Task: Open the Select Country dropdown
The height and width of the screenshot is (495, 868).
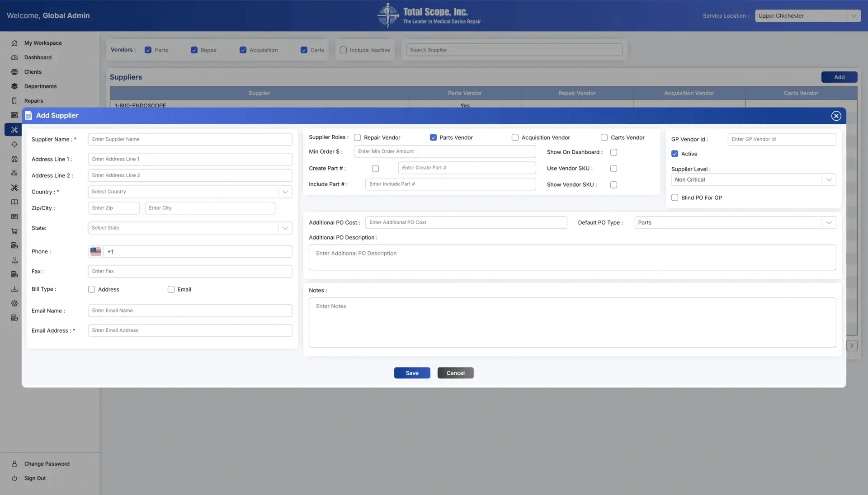Action: (x=190, y=192)
